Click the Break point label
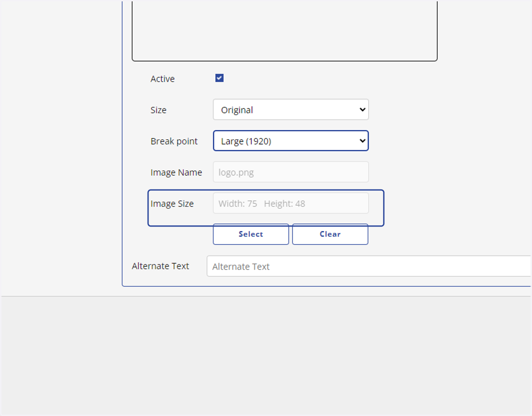 point(174,141)
